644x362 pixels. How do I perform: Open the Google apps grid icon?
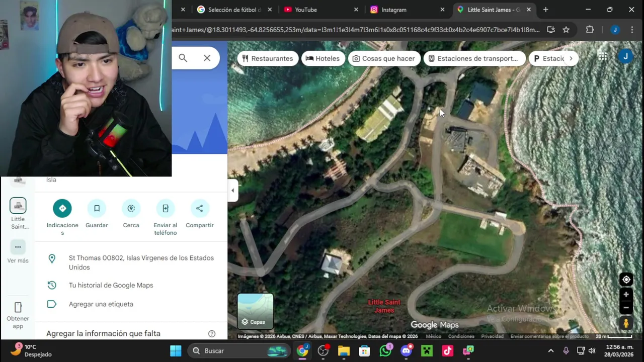pos(602,56)
